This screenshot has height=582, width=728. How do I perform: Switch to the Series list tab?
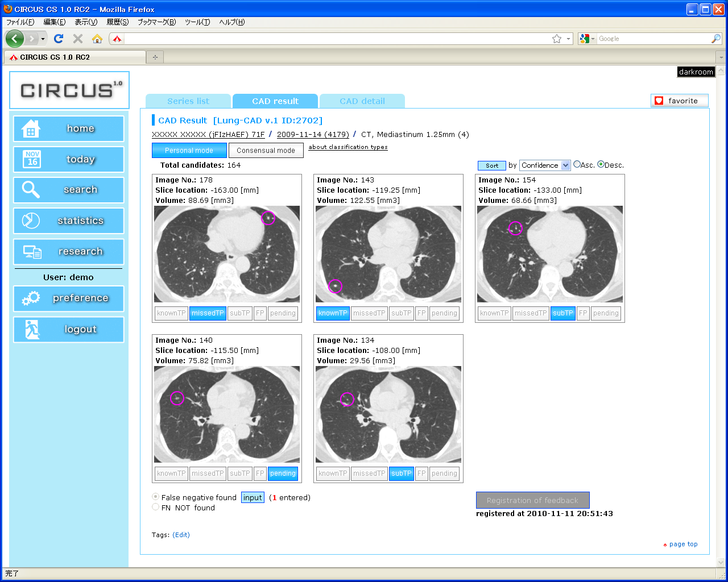point(188,101)
